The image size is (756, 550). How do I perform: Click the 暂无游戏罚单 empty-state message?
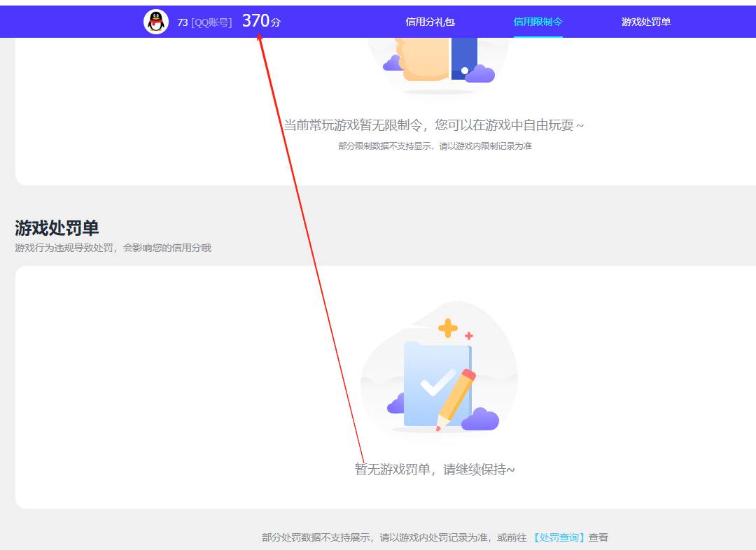click(434, 469)
